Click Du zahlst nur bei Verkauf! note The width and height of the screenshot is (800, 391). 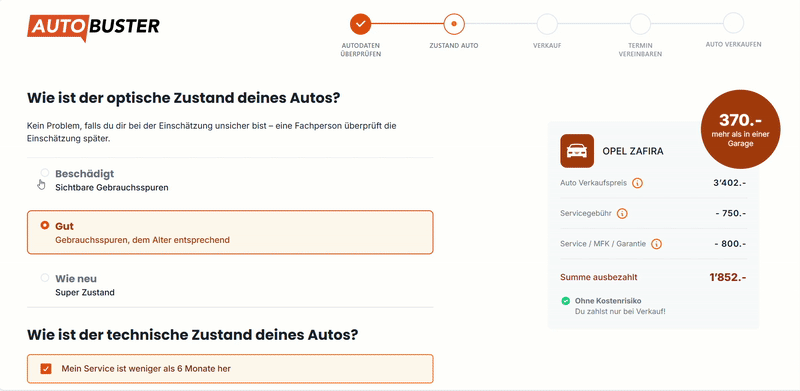[x=620, y=311]
